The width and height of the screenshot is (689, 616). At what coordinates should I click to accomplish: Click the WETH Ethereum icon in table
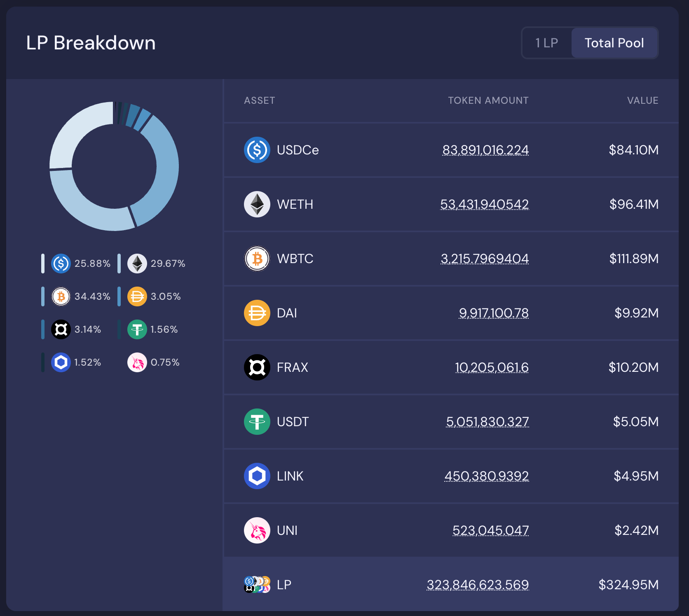pyautogui.click(x=257, y=204)
